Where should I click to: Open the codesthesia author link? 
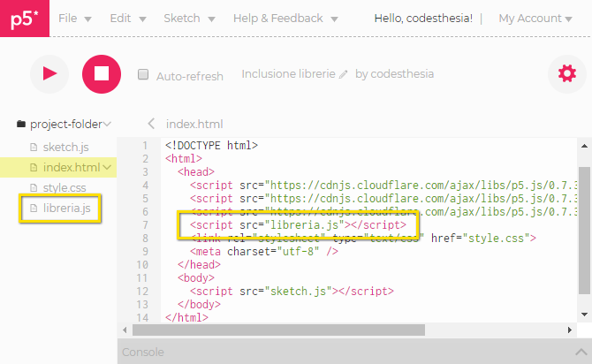point(402,74)
